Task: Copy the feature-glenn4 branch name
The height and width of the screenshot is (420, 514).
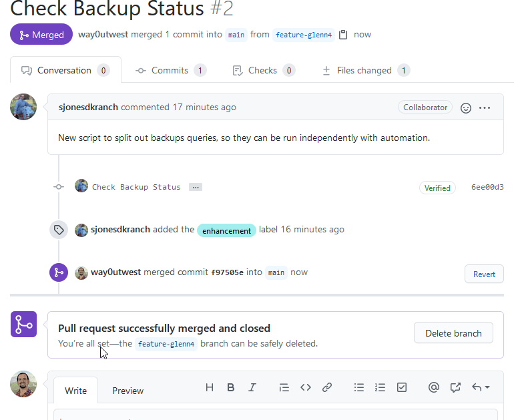Action: (x=343, y=35)
